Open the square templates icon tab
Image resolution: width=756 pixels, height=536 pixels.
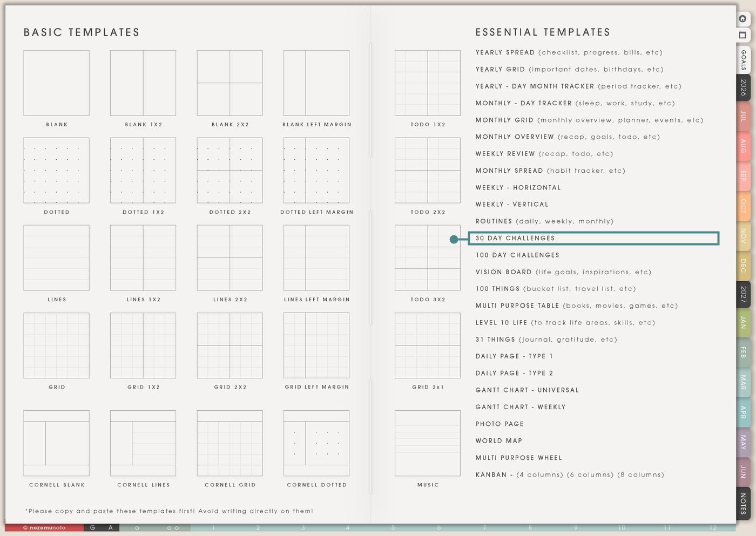click(x=742, y=35)
